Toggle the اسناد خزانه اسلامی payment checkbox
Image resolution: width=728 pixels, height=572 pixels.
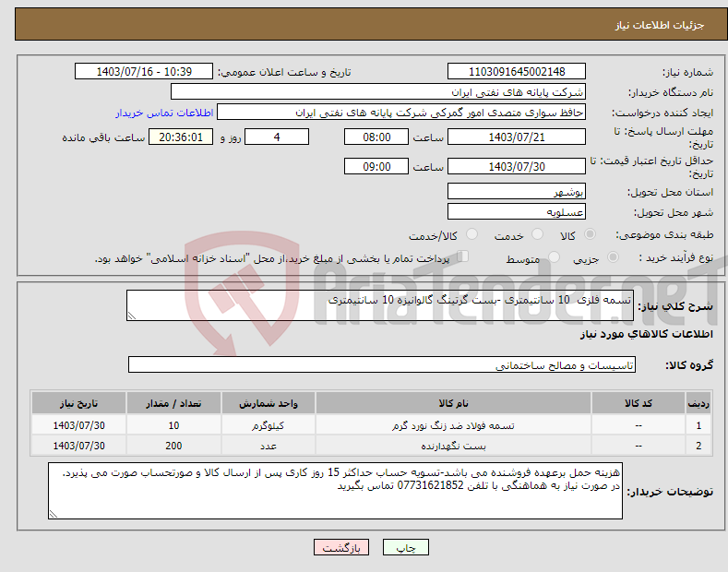[x=463, y=256]
